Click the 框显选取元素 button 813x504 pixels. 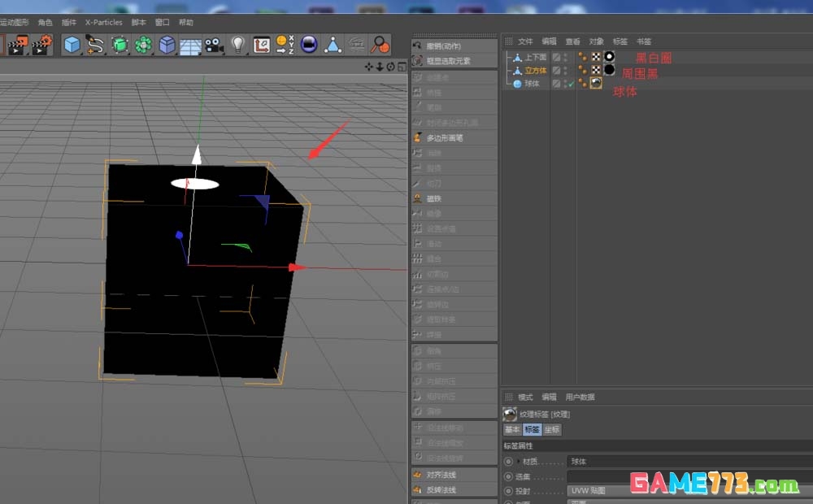452,61
